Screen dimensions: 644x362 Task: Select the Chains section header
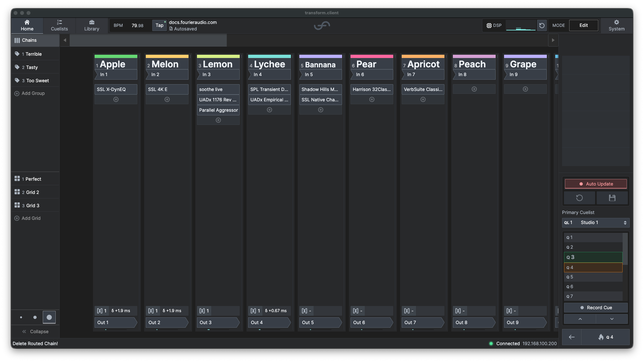[35, 40]
